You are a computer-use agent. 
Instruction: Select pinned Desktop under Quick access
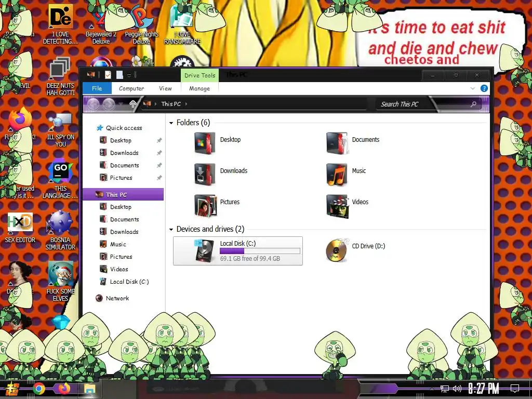click(121, 140)
